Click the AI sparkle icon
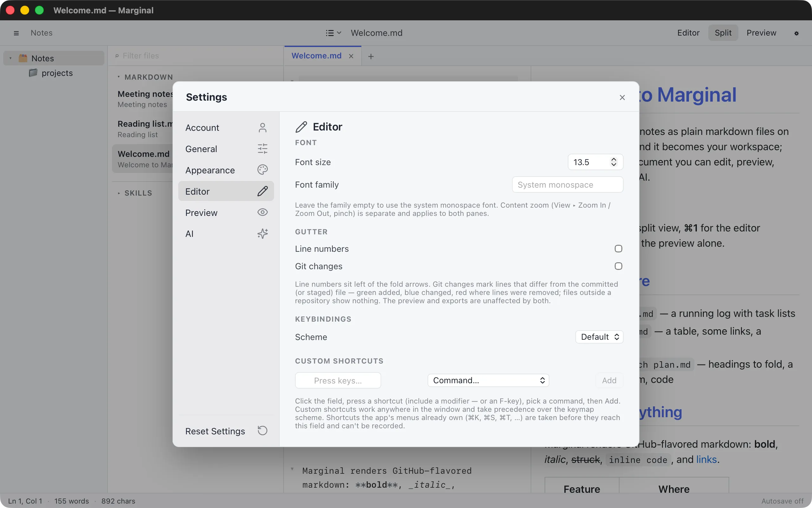This screenshot has height=508, width=812. point(262,233)
